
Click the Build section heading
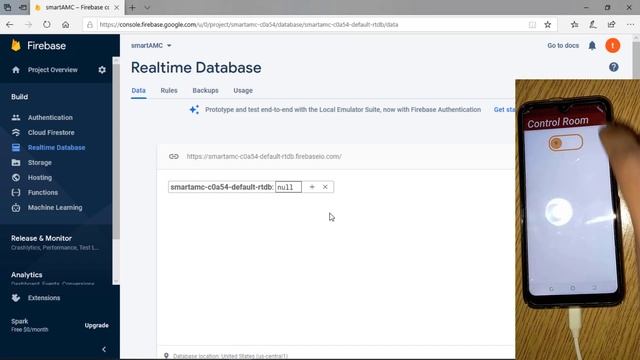pyautogui.click(x=20, y=97)
